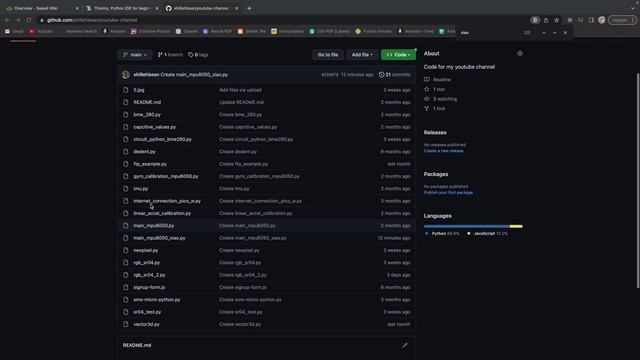
Task: Click the fork icon beside 1 fork
Action: point(427,109)
